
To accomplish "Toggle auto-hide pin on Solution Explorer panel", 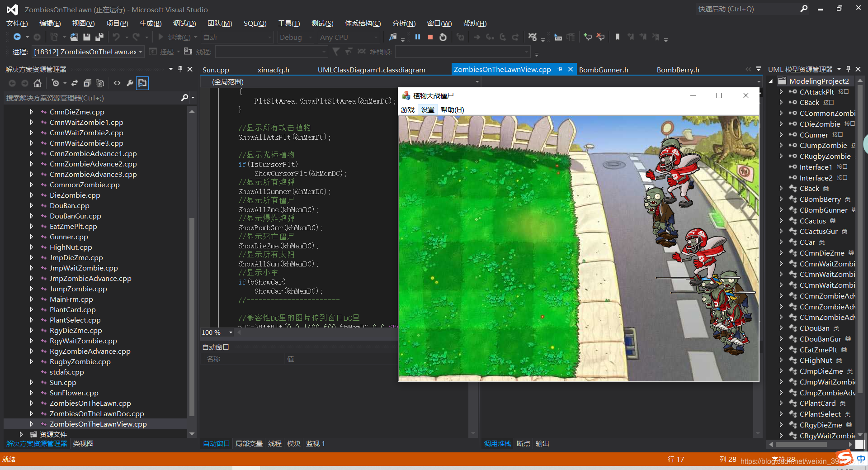I will point(180,69).
